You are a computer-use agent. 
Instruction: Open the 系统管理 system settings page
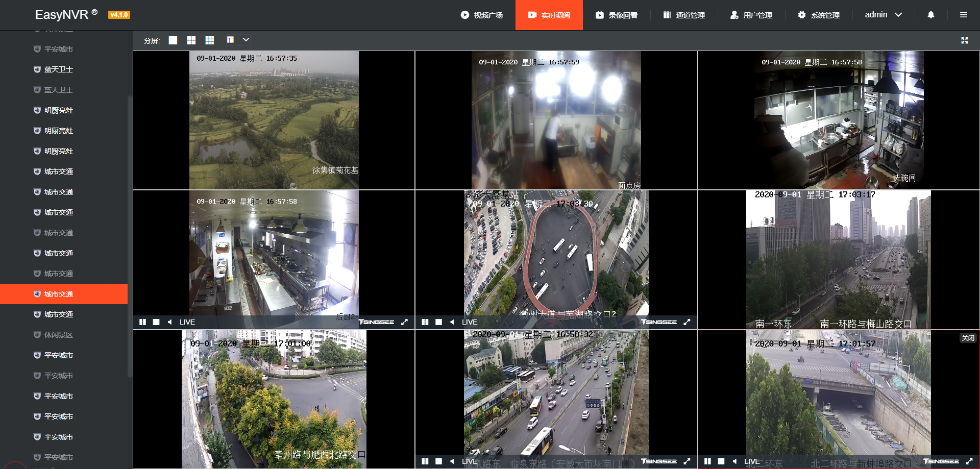(819, 15)
